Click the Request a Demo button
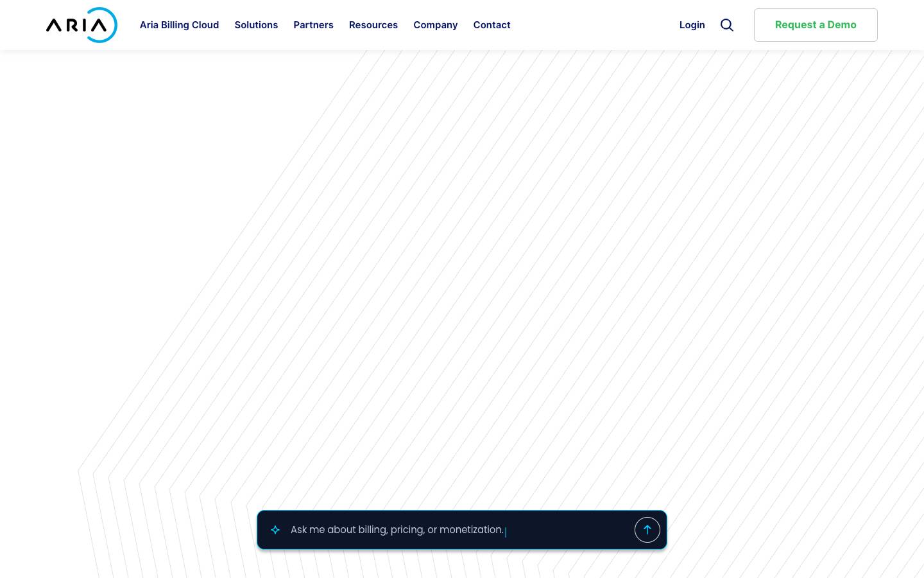This screenshot has width=924, height=578. click(816, 25)
